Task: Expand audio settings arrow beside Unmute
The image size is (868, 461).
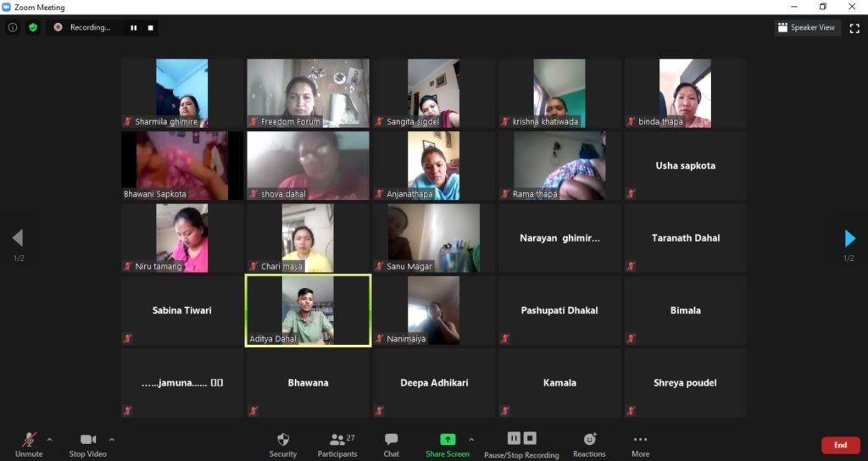Action: pyautogui.click(x=49, y=439)
